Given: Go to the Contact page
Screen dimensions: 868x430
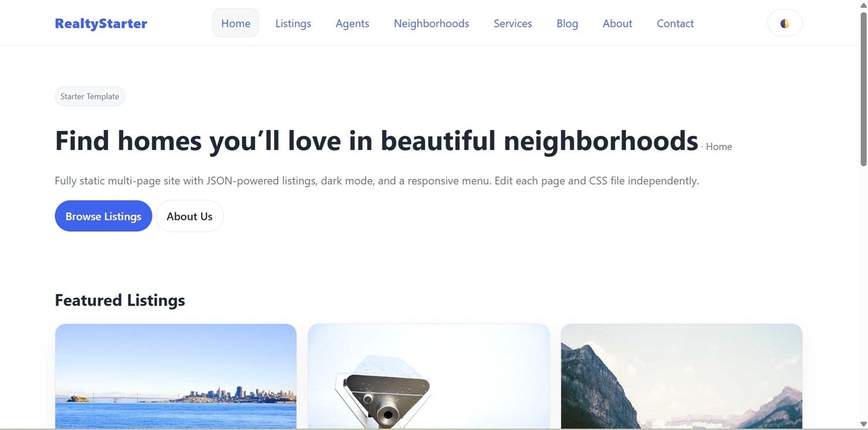Looking at the screenshot, I should click(675, 23).
